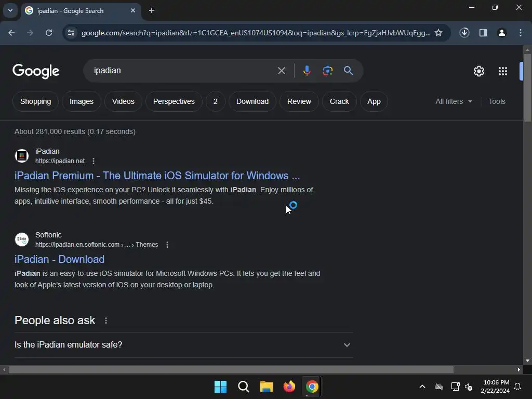Image resolution: width=532 pixels, height=399 pixels.
Task: Submit search with magnifier icon
Action: 348,71
